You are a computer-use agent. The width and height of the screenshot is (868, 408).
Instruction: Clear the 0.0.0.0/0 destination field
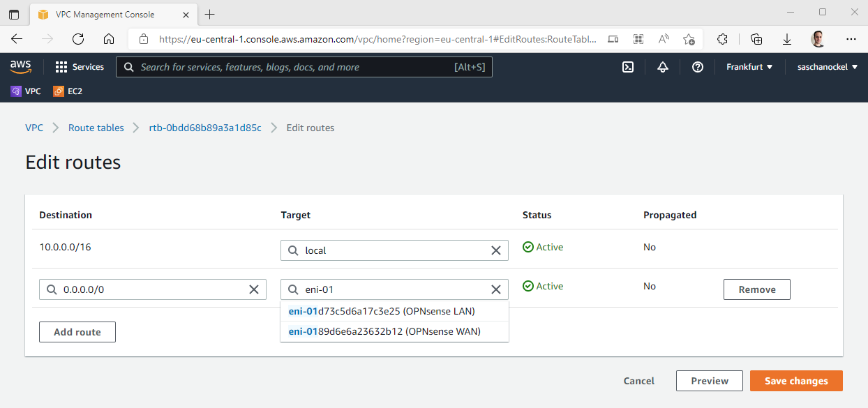(x=254, y=289)
